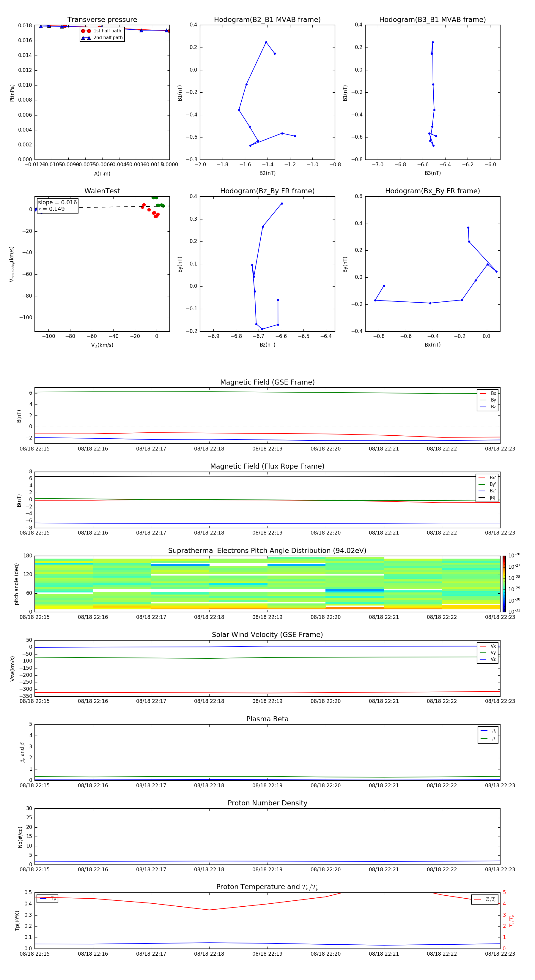Click the 'Proton Number Density' title

coord(267,803)
